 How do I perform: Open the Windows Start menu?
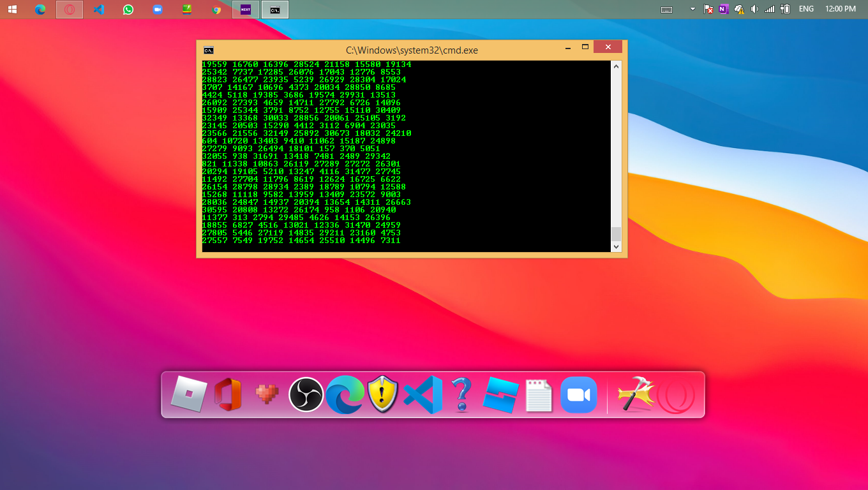11,9
